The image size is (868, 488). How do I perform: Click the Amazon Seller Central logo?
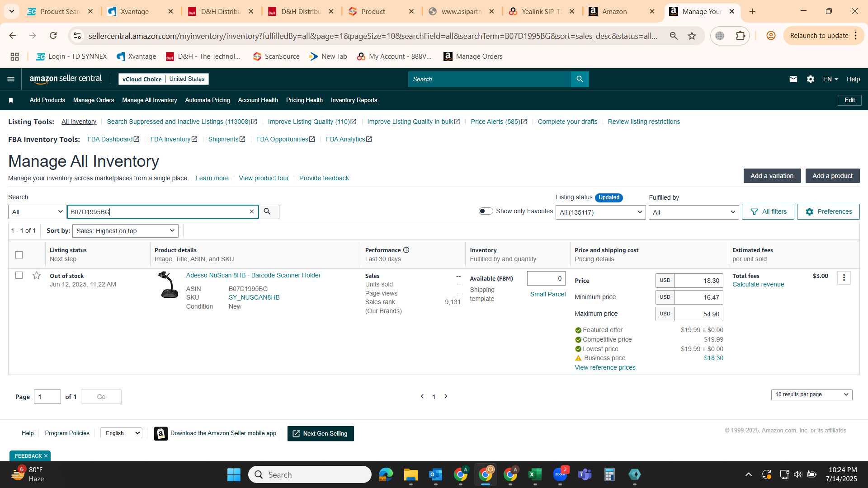click(66, 79)
